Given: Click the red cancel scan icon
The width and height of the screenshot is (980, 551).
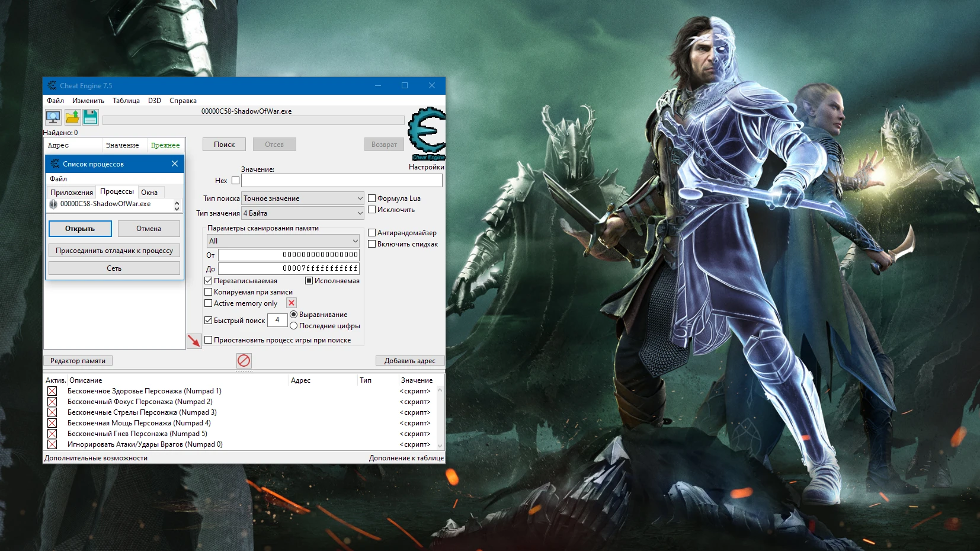Looking at the screenshot, I should tap(244, 360).
